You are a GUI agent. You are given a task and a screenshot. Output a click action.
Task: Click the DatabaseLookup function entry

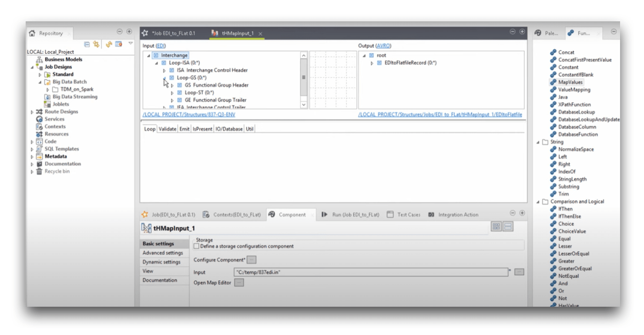tap(576, 112)
